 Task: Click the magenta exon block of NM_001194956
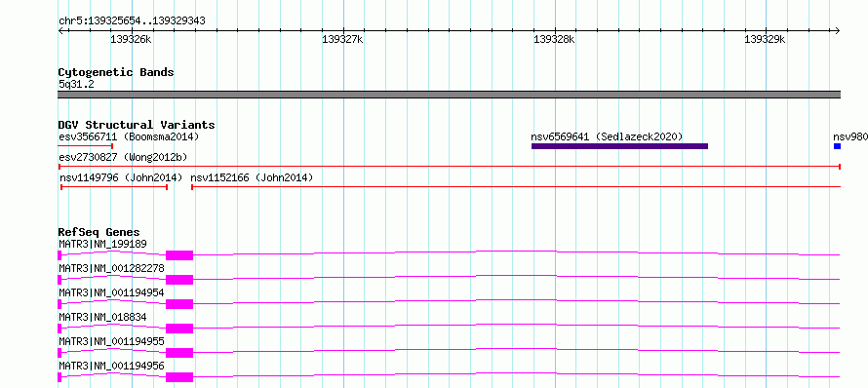click(x=179, y=377)
